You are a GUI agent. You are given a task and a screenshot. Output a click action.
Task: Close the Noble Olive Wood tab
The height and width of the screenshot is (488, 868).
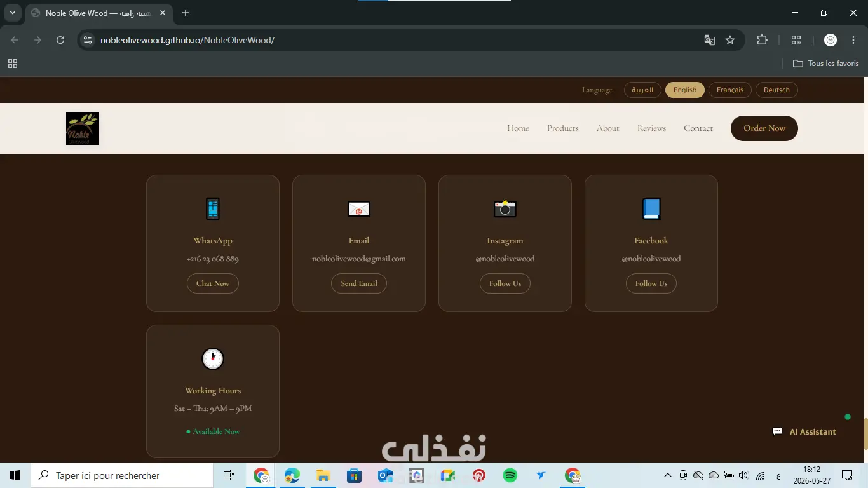pyautogui.click(x=163, y=13)
